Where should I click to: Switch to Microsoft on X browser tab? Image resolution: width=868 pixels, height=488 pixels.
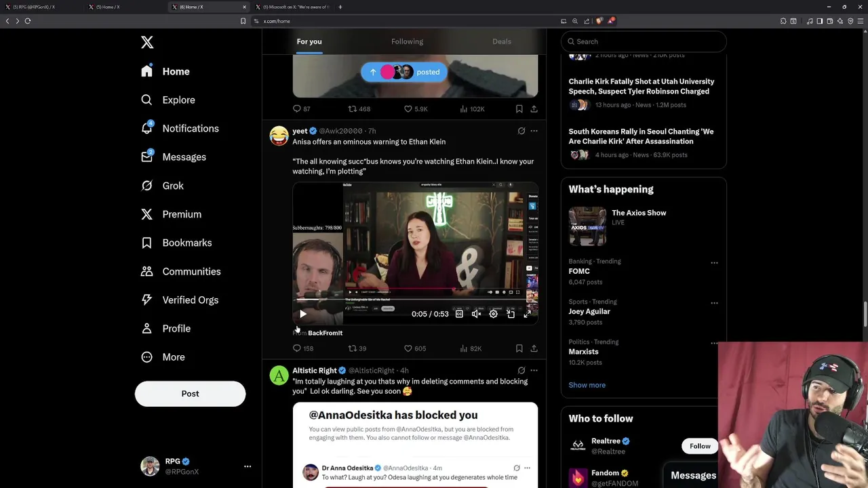[293, 7]
